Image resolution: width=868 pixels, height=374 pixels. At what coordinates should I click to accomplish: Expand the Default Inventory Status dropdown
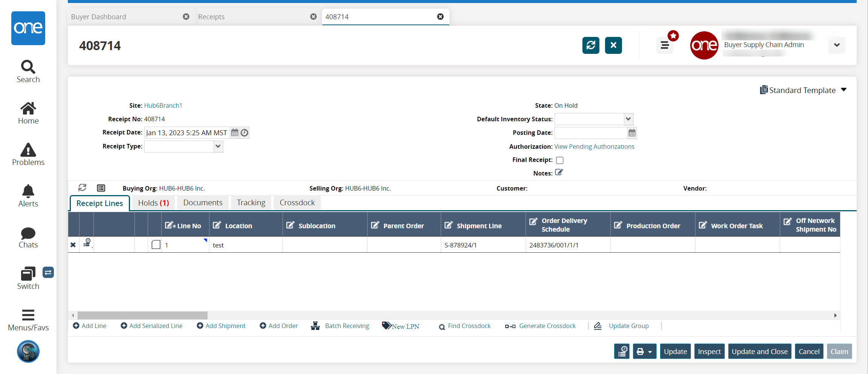[628, 119]
